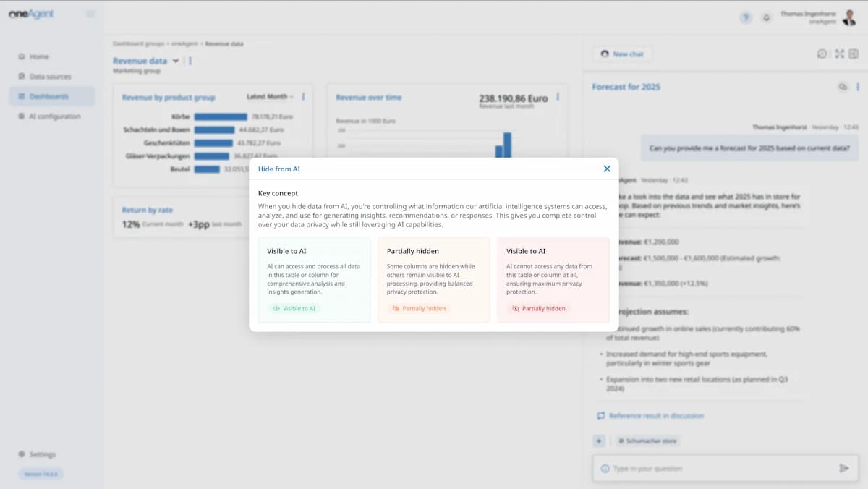Start a New chat

click(x=621, y=54)
